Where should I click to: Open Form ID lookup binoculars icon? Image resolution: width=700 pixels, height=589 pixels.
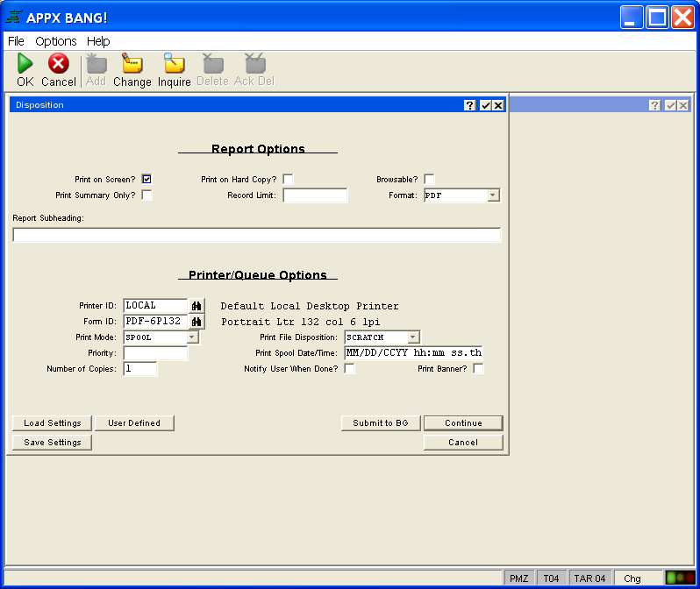196,322
